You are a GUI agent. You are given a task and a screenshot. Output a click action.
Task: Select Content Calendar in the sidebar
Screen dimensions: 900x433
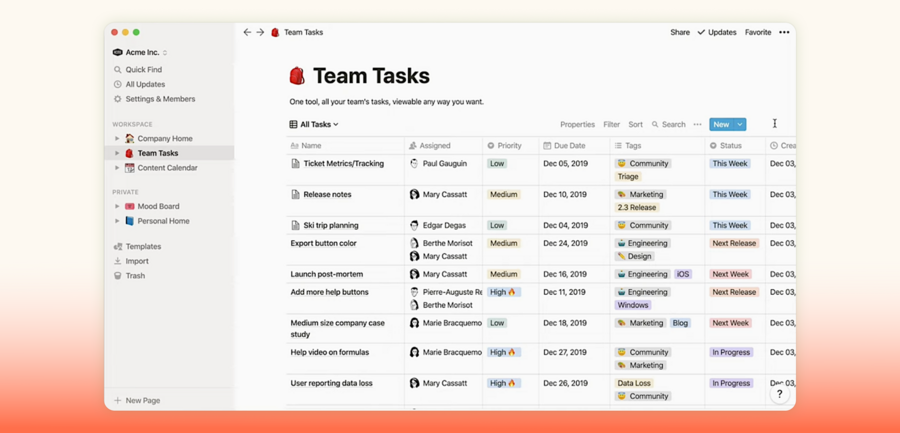tap(167, 168)
